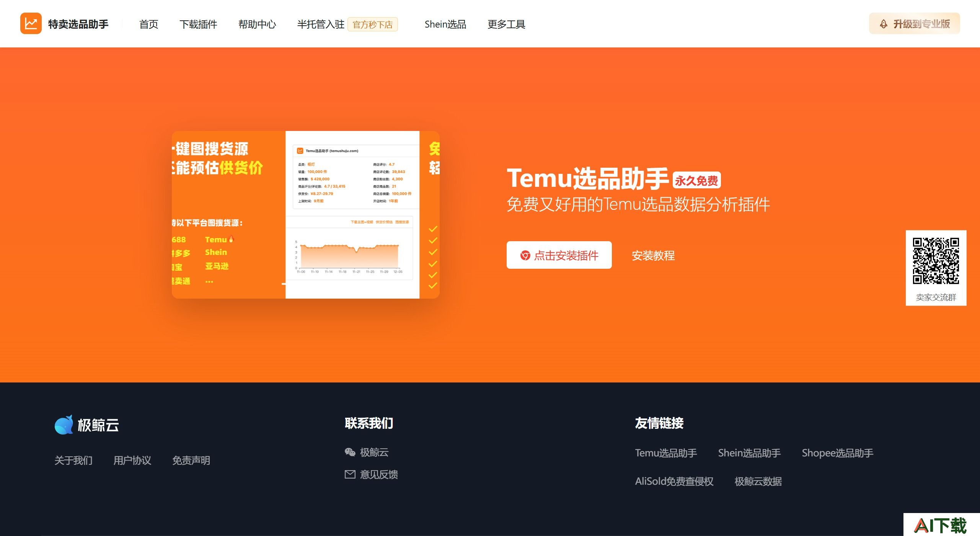Open Shopee选品助手 friendly link
This screenshot has height=536, width=980.
[838, 453]
